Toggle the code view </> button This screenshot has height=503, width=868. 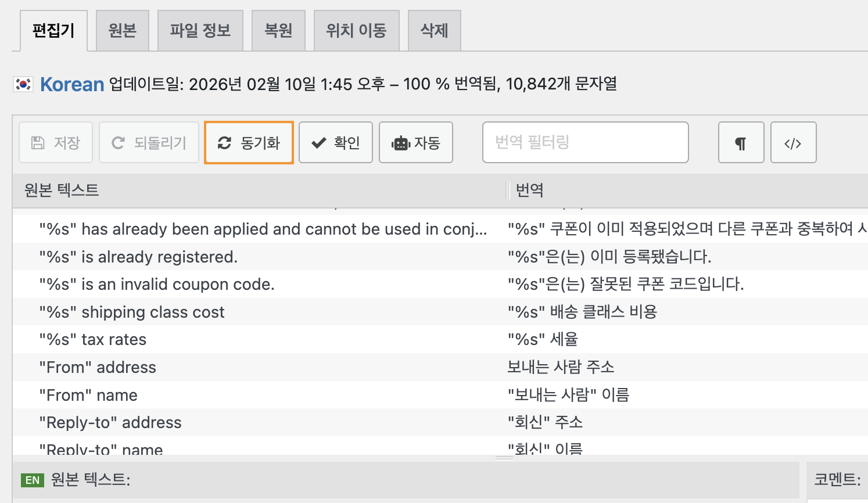coord(793,143)
